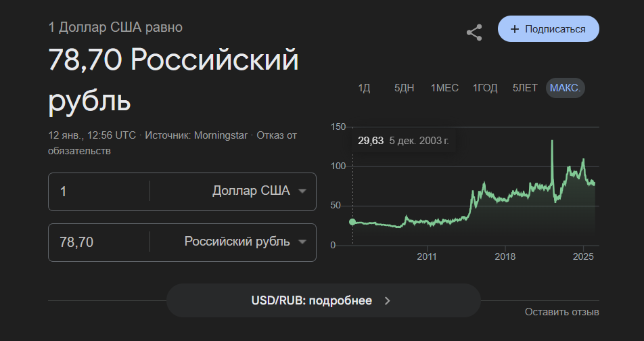Show the 5ЛЕТ chart range

coord(525,88)
